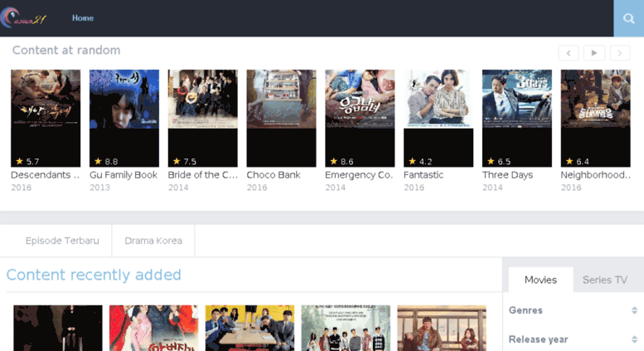Select the Series TV tab
644x351 pixels.
click(605, 280)
